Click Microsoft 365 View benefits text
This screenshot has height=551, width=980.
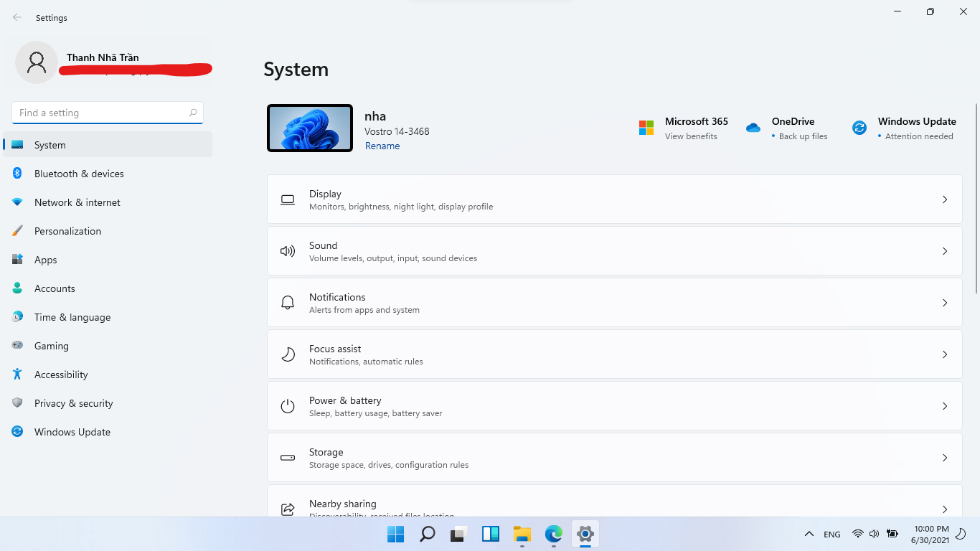coord(691,136)
